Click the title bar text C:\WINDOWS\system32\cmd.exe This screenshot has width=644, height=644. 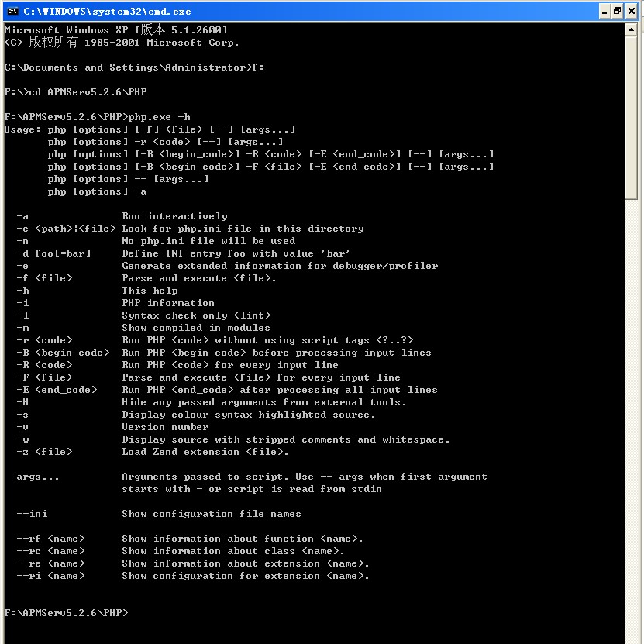click(x=107, y=11)
